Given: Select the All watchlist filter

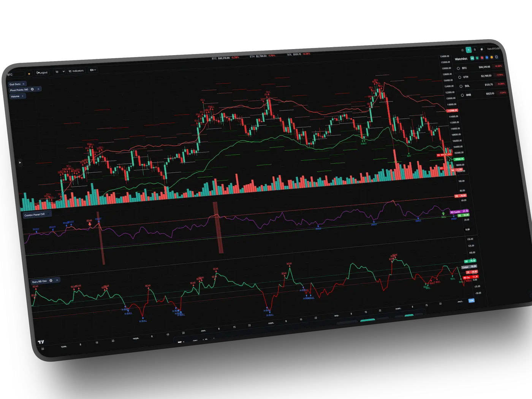Looking at the screenshot, I should click(472, 58).
